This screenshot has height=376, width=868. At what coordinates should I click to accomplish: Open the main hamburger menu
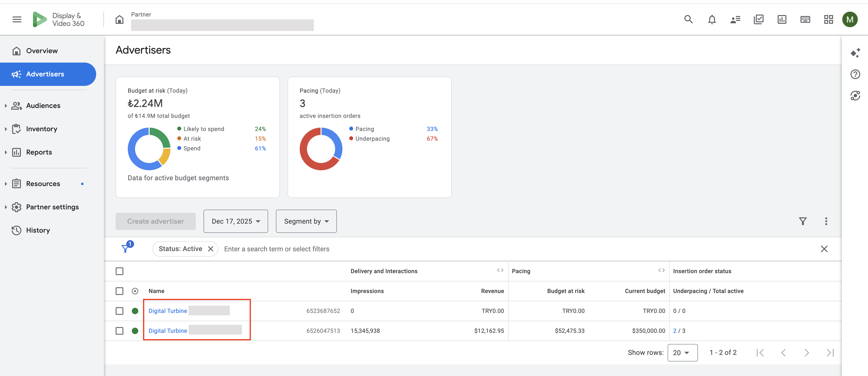point(17,19)
